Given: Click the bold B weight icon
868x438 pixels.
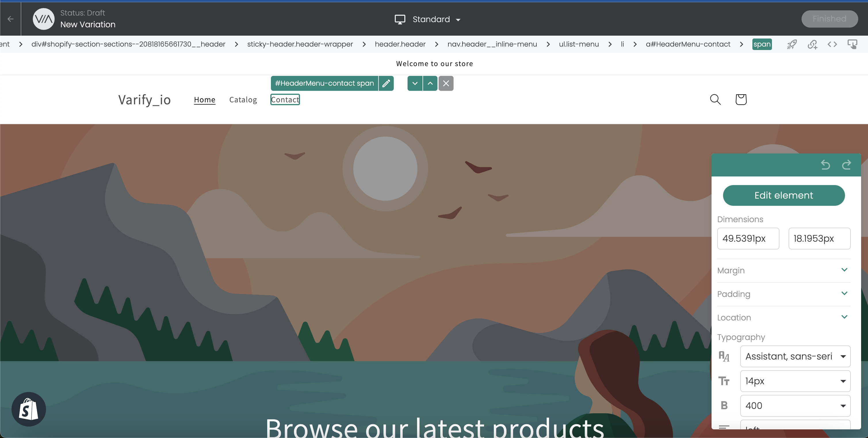Looking at the screenshot, I should [724, 405].
